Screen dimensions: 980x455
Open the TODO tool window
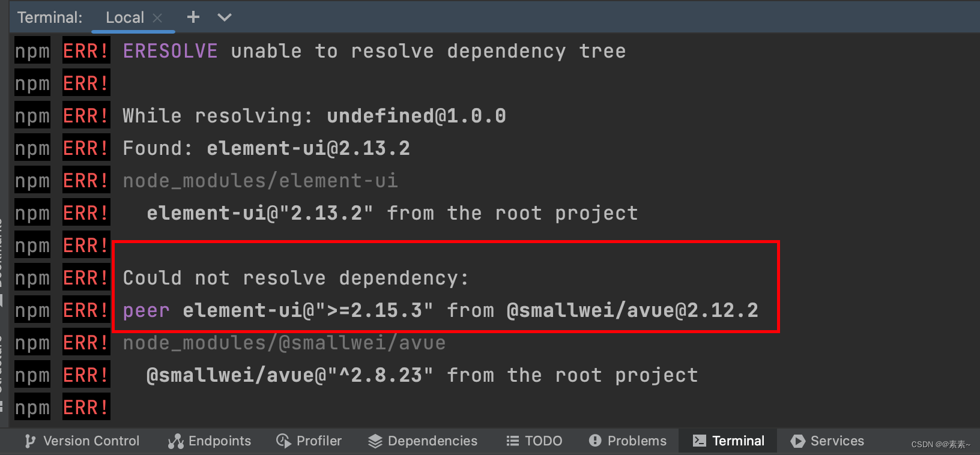click(534, 441)
